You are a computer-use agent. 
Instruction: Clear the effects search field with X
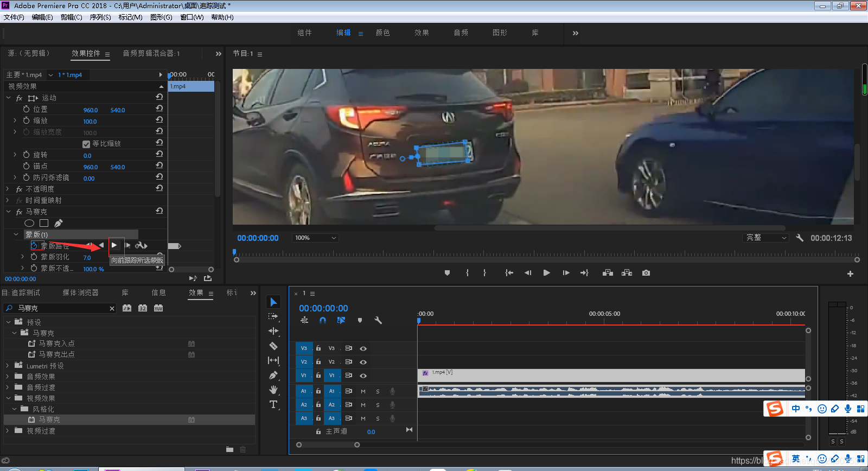tap(112, 308)
